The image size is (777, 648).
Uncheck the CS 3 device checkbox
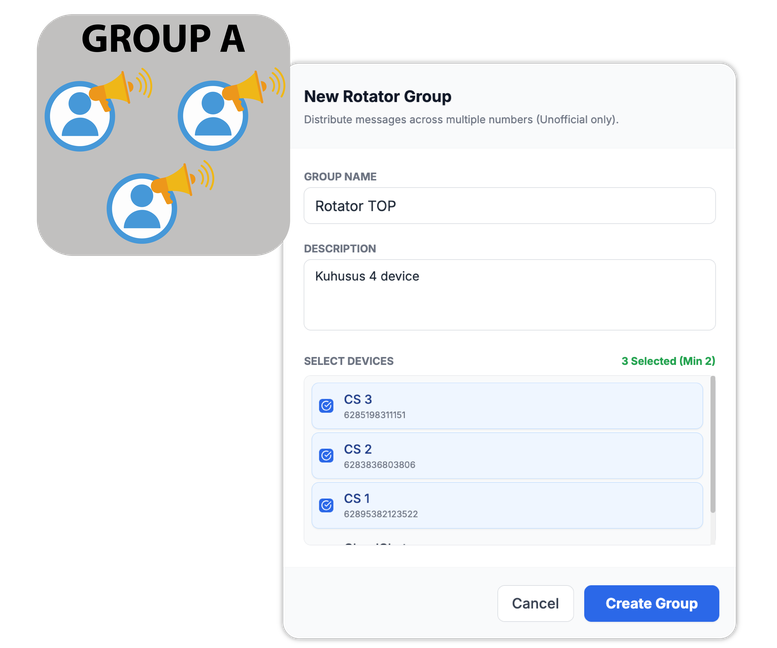click(x=326, y=406)
